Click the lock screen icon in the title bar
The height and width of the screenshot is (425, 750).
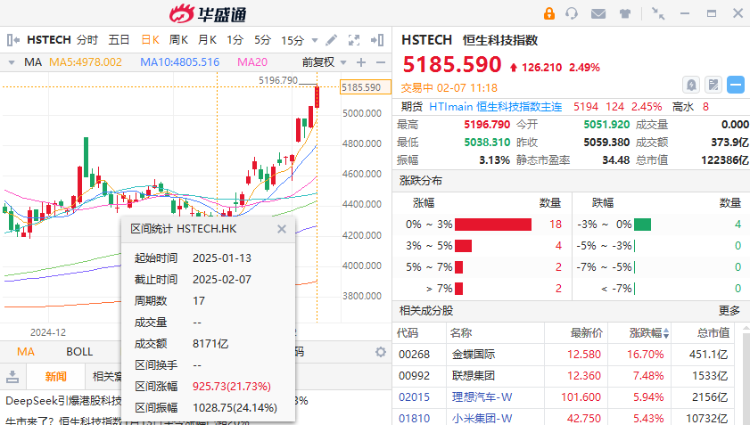tap(549, 13)
